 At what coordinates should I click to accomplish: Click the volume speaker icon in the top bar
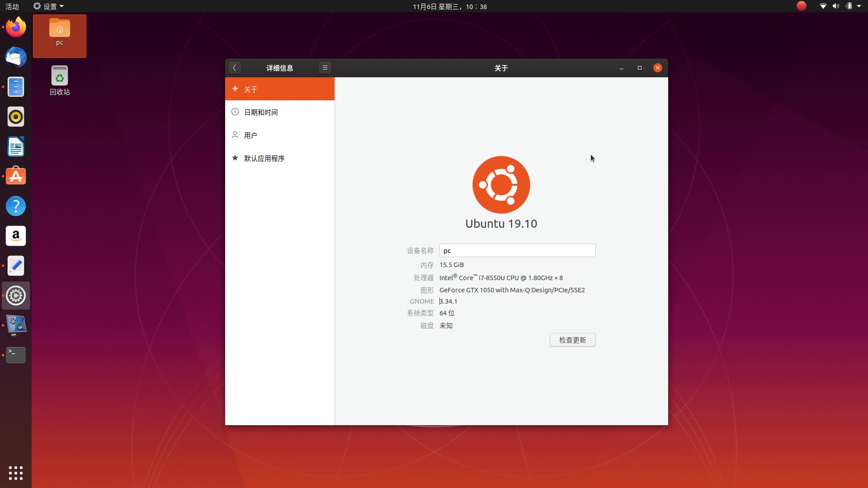tap(835, 6)
